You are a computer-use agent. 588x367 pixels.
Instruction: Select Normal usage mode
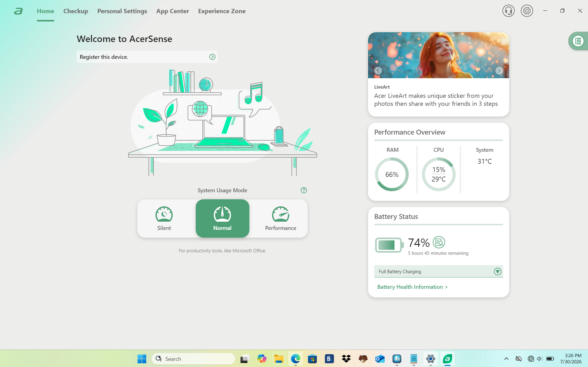222,218
